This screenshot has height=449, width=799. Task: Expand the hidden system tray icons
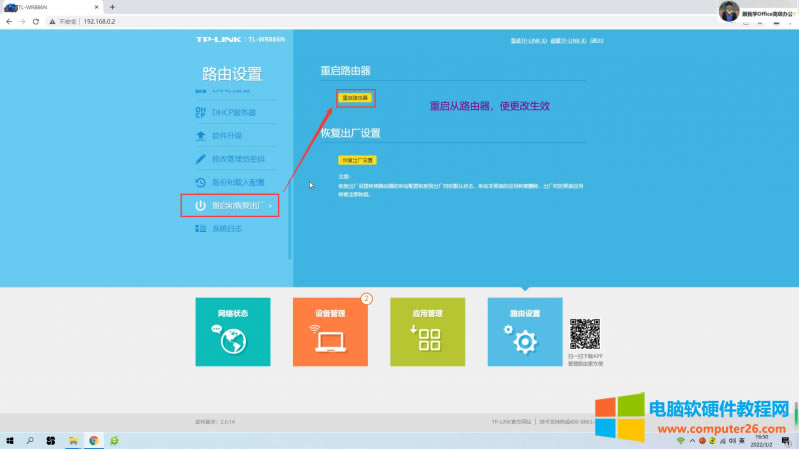pos(692,441)
